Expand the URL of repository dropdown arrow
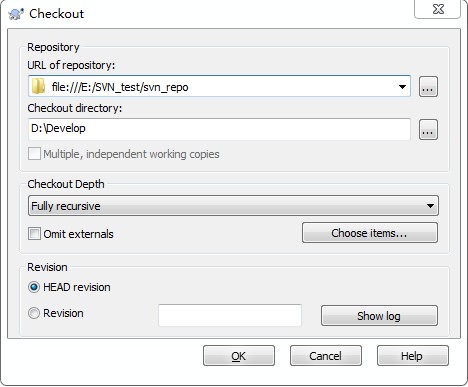The height and width of the screenshot is (387, 468). pos(402,87)
